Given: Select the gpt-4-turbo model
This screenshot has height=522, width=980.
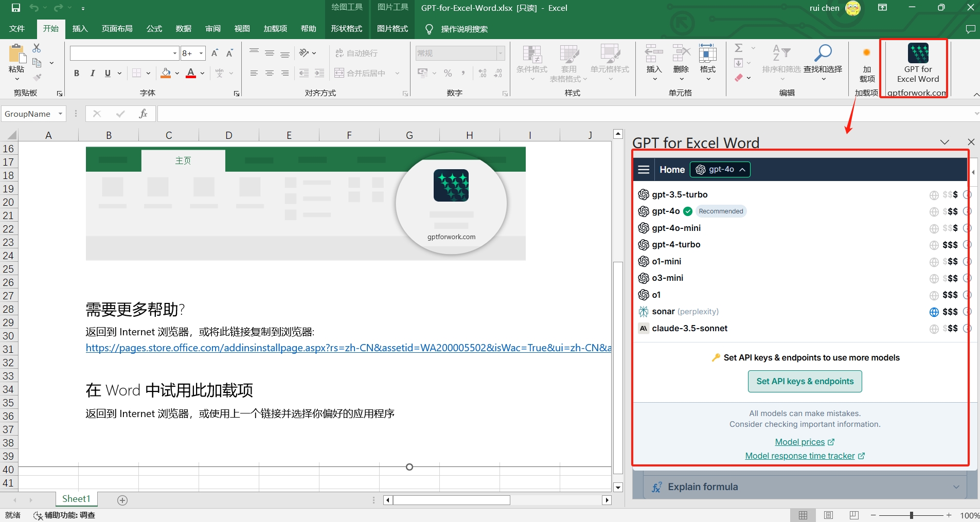Looking at the screenshot, I should [x=676, y=244].
